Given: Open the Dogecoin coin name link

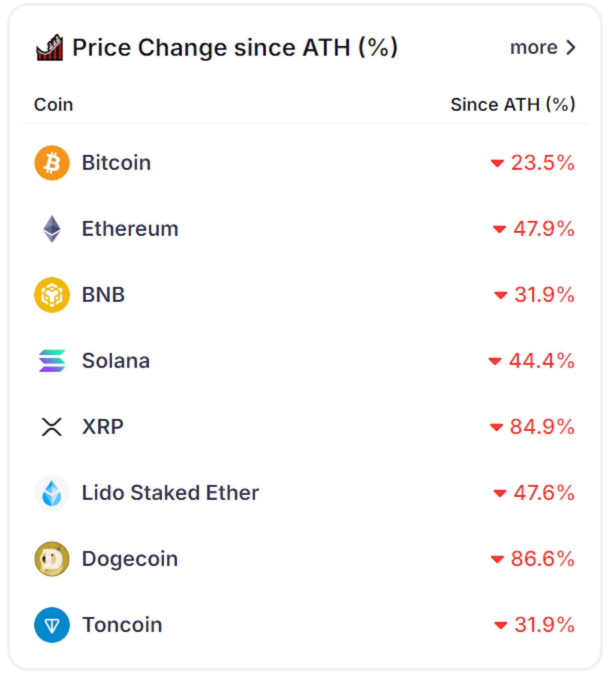Looking at the screenshot, I should [x=130, y=559].
